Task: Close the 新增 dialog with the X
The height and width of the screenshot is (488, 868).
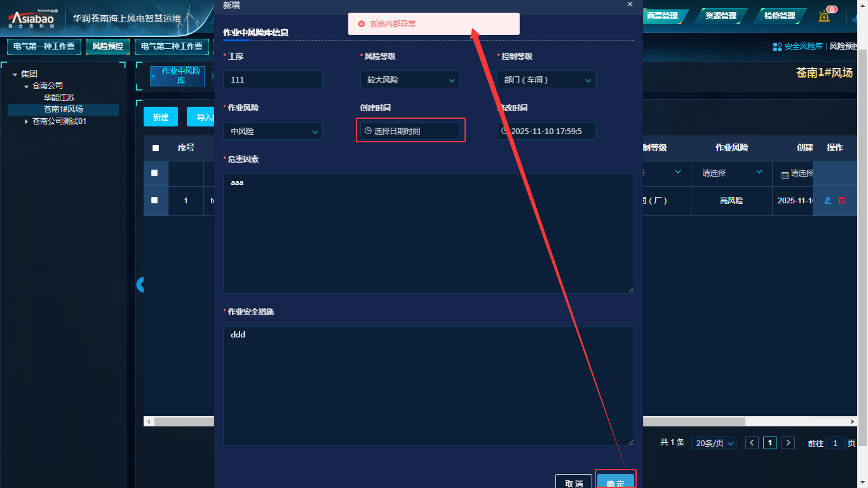Action: pos(630,4)
